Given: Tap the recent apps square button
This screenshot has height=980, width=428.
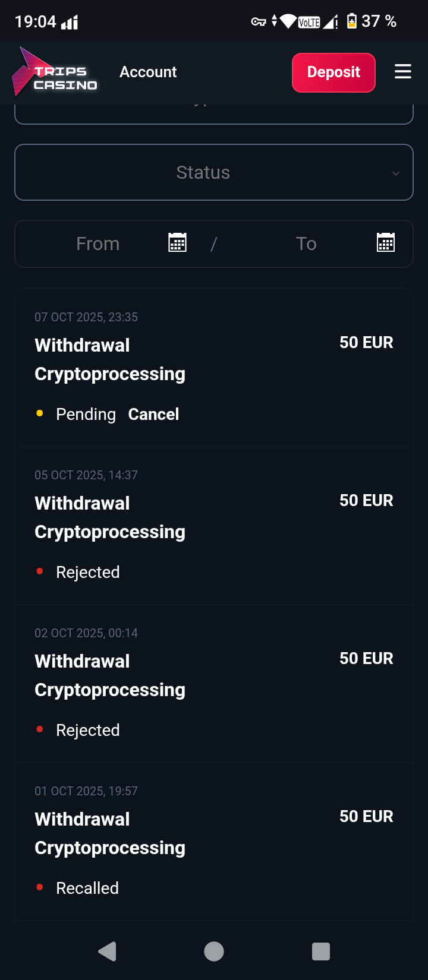Looking at the screenshot, I should point(320,951).
